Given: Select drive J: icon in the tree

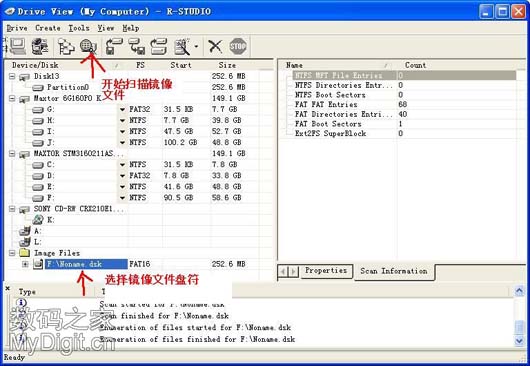Looking at the screenshot, I should [38, 143].
